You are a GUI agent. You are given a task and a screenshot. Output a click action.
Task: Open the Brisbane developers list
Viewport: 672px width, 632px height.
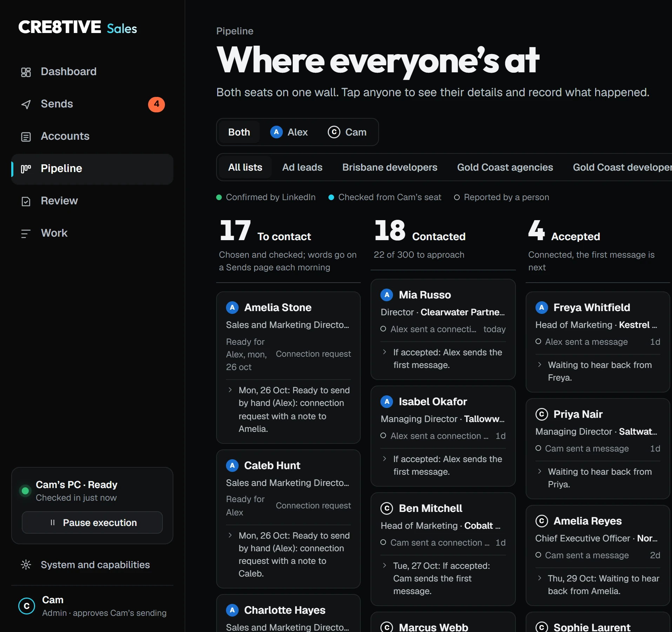pos(390,167)
